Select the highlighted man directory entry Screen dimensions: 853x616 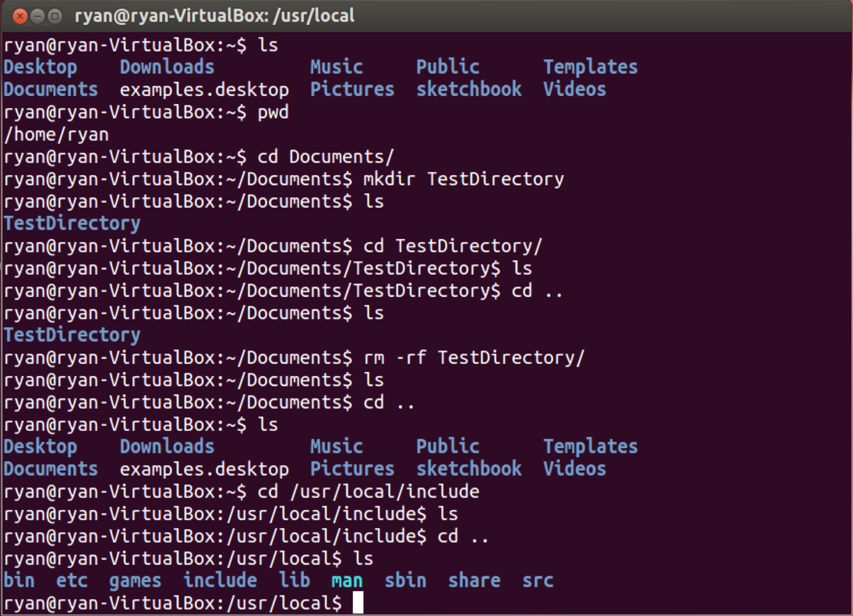click(347, 580)
